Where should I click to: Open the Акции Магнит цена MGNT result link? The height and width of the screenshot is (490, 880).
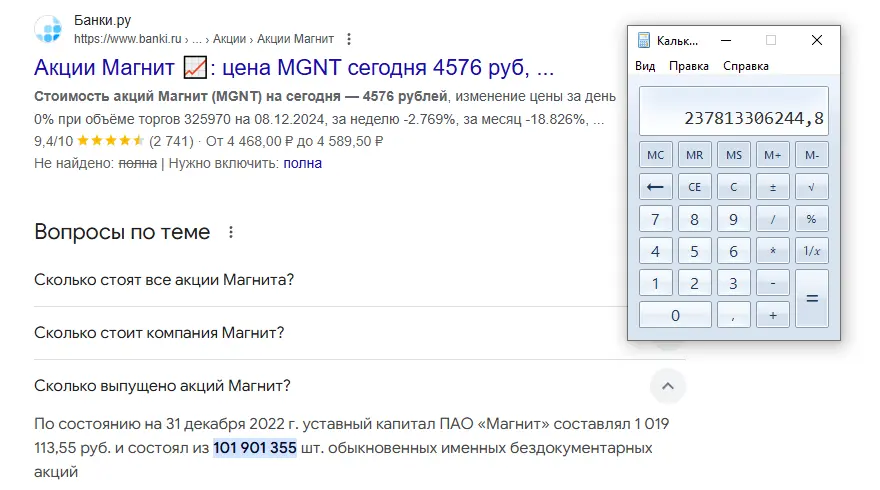point(294,67)
